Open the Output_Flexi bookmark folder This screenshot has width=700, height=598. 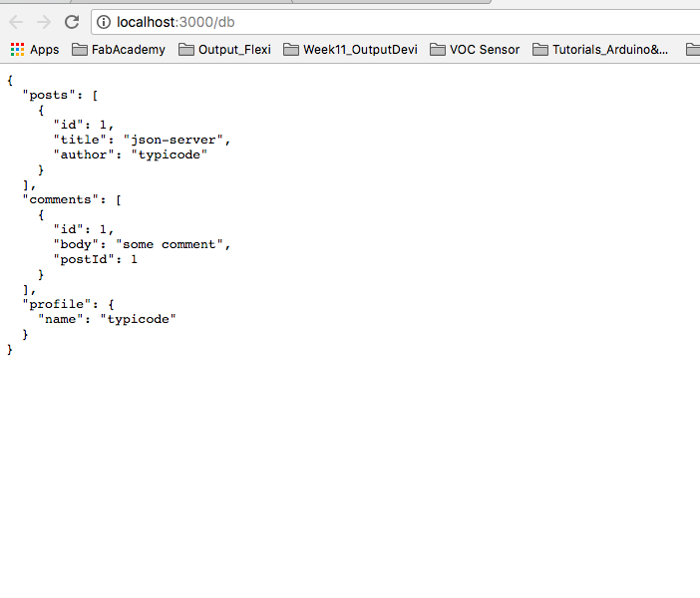coord(224,49)
